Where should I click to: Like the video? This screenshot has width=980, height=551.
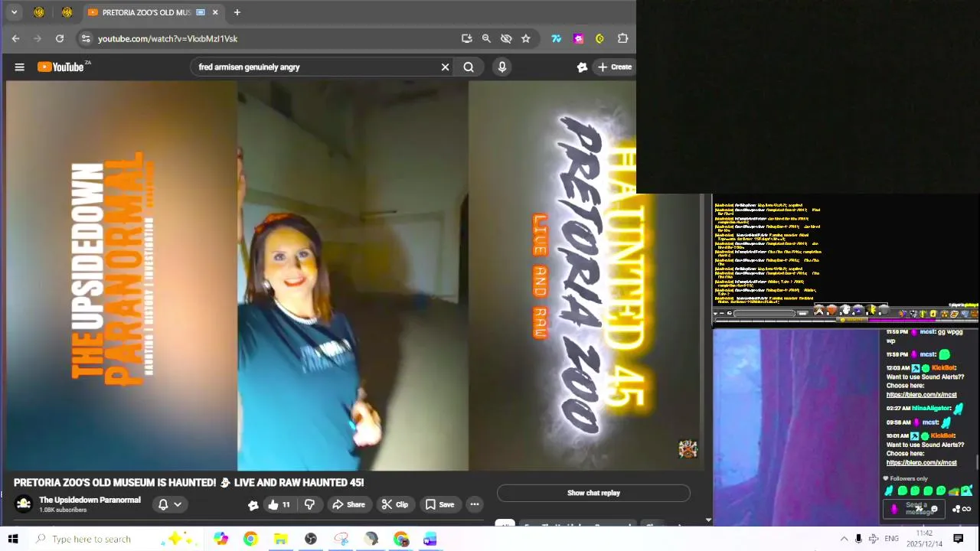279,504
